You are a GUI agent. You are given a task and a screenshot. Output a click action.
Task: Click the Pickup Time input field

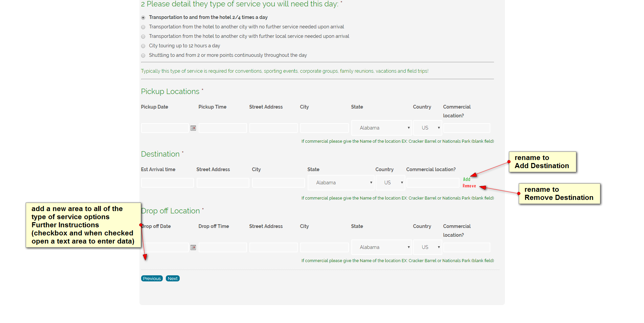click(223, 128)
